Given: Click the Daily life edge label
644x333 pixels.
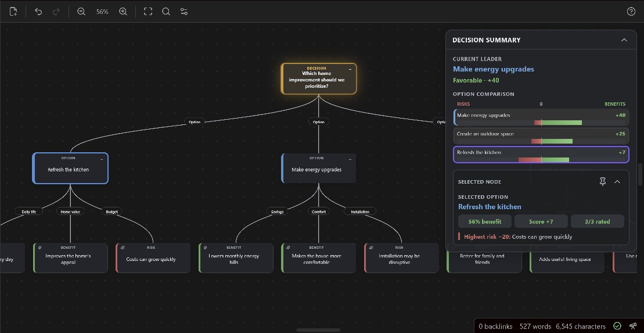Looking at the screenshot, I should [29, 212].
